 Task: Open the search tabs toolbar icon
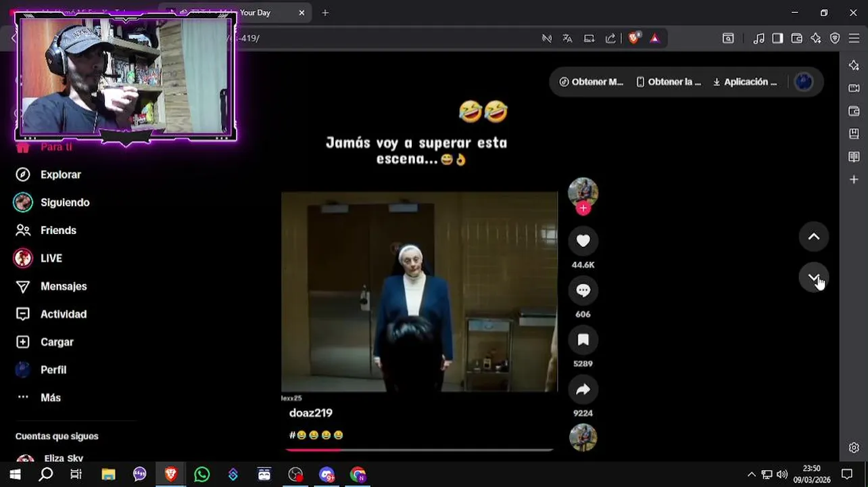(x=728, y=39)
